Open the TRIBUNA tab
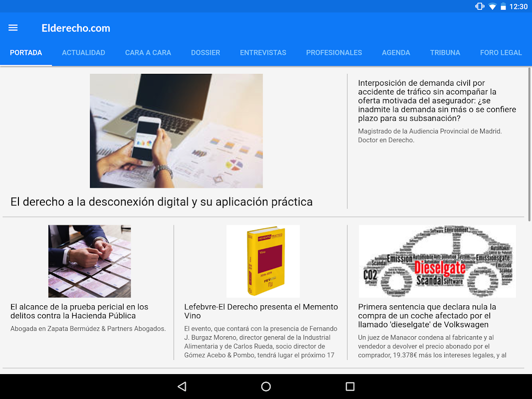The image size is (532, 399). (x=445, y=53)
